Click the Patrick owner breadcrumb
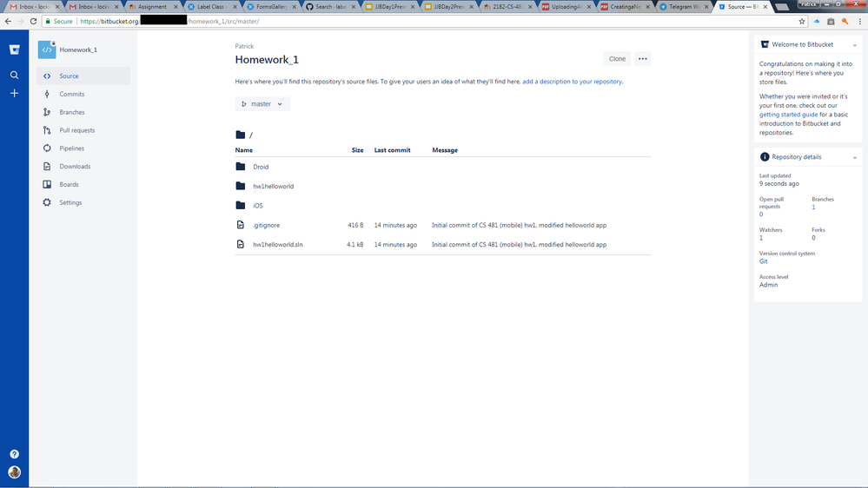 (244, 47)
